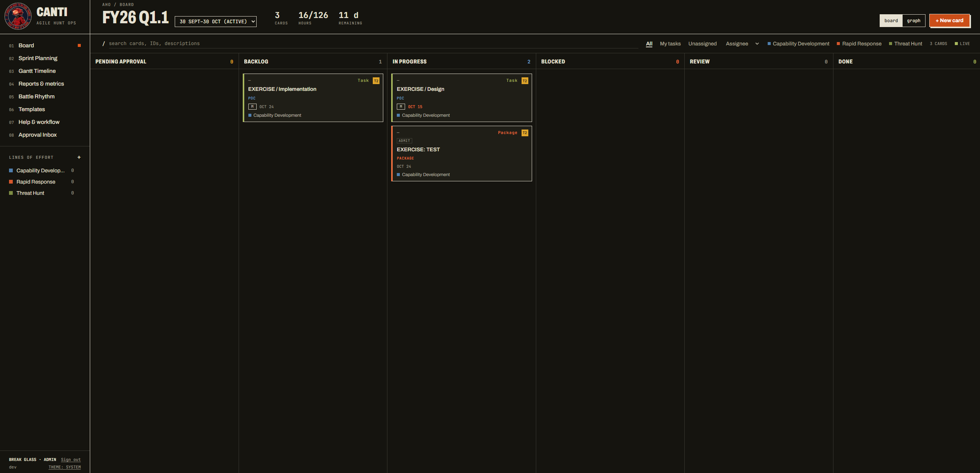Focus the search cards input field
The width and height of the screenshot is (980, 473).
pos(373,44)
